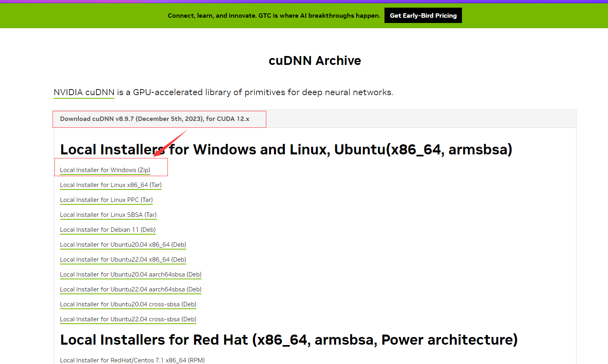
Task: Open the NVIDIA cuDNN link
Action: 84,92
